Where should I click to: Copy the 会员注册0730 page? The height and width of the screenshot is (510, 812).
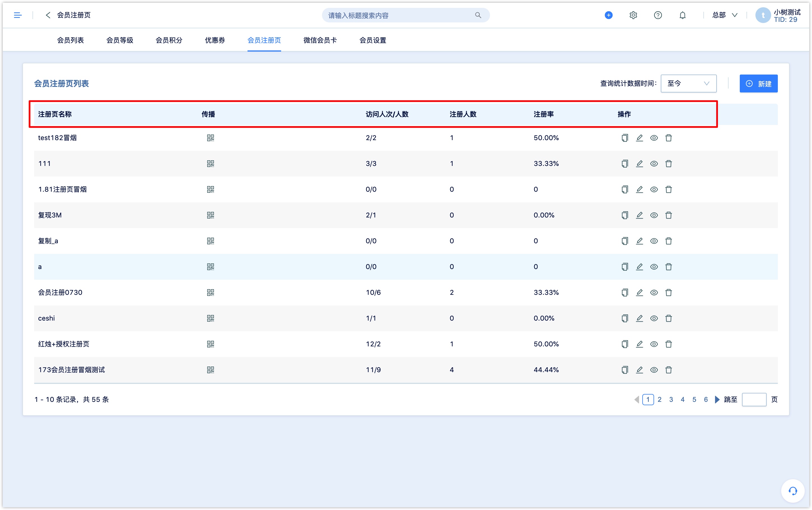pyautogui.click(x=625, y=293)
